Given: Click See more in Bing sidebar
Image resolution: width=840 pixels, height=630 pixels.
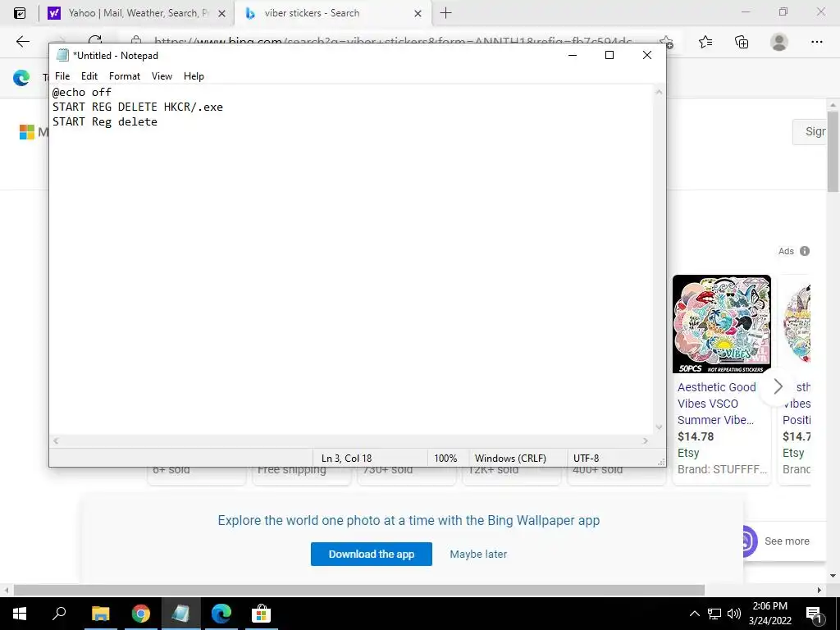Looking at the screenshot, I should [x=787, y=541].
